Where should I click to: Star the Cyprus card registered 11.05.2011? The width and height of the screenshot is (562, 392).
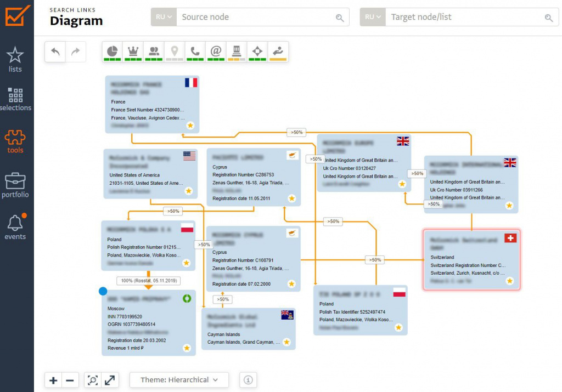(292, 198)
